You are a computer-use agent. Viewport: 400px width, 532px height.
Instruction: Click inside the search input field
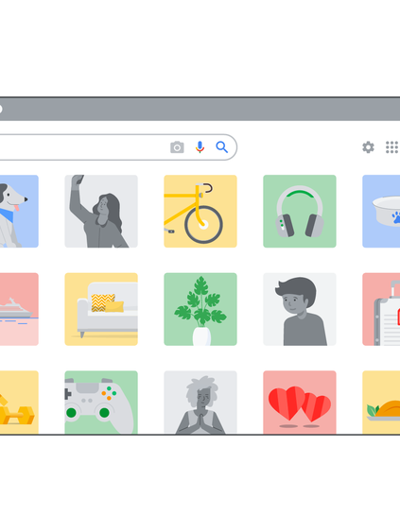[x=81, y=147]
